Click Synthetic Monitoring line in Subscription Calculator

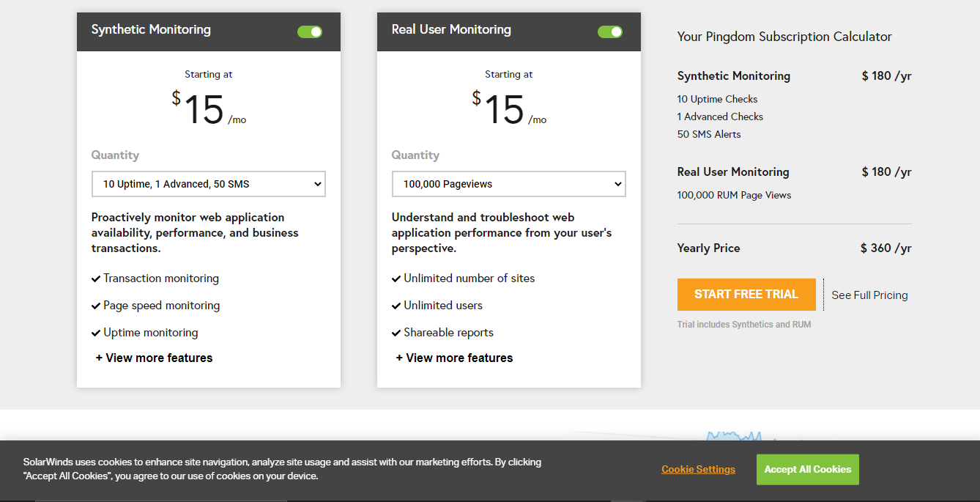(733, 75)
